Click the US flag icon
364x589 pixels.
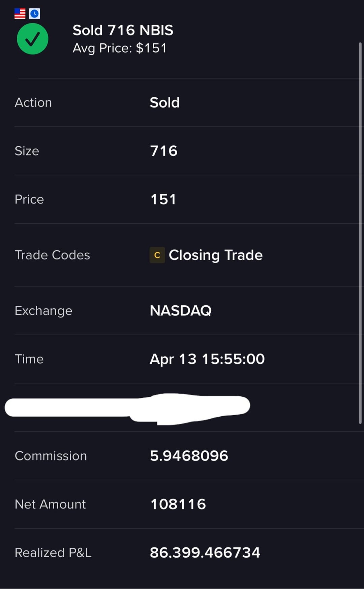[x=20, y=14]
